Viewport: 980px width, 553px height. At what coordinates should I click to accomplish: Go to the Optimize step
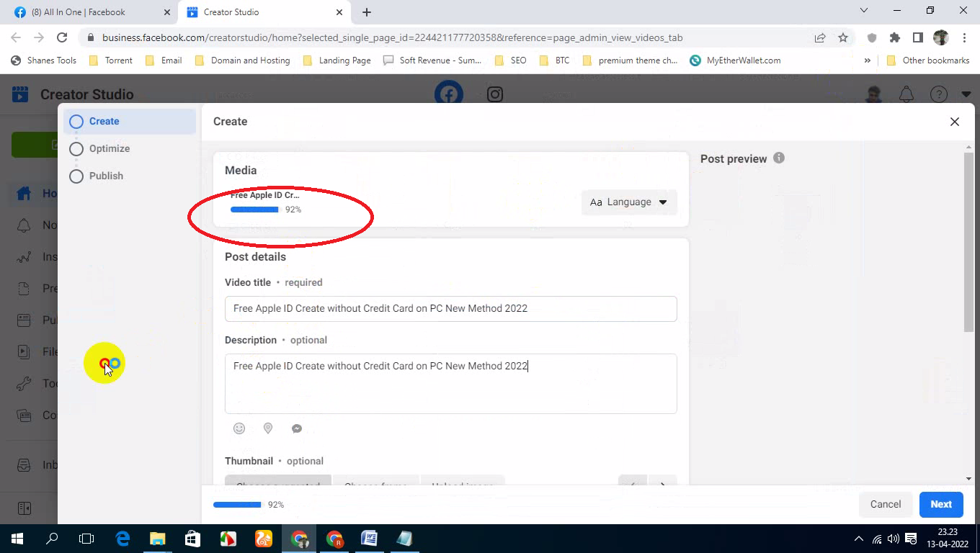point(110,148)
